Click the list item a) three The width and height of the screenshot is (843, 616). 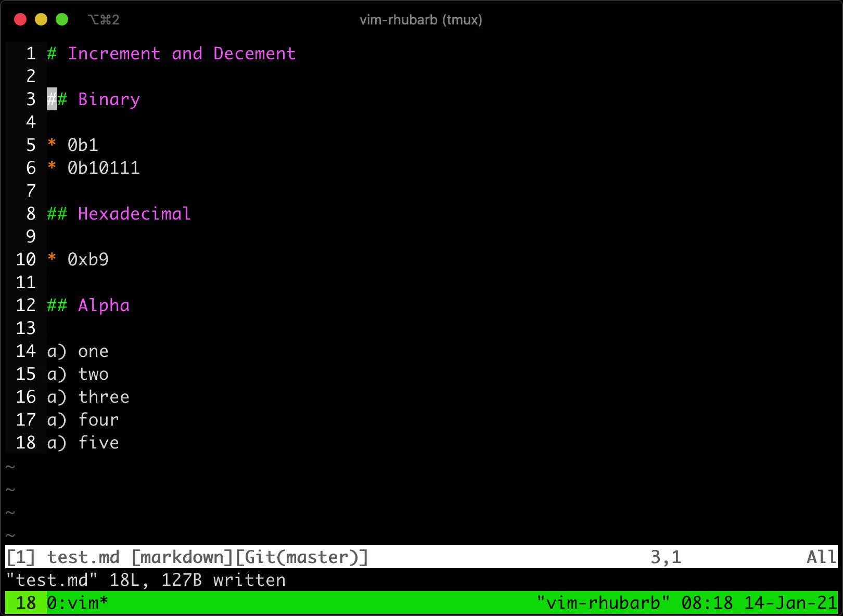(88, 397)
